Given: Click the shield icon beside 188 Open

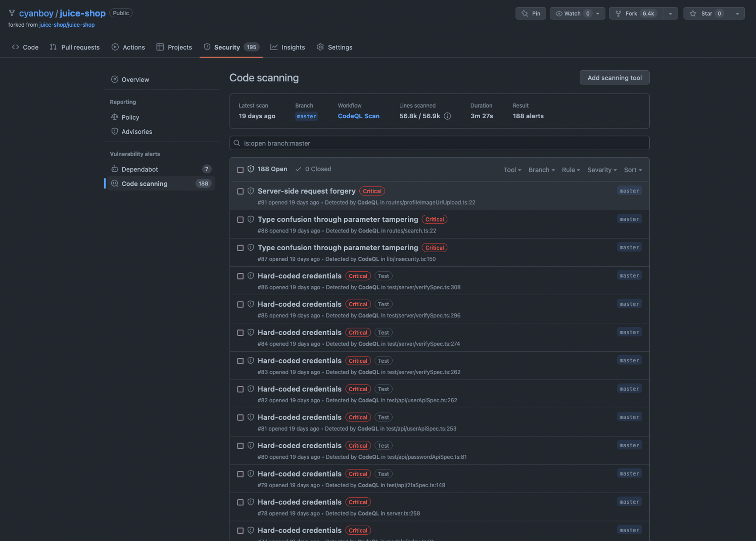Looking at the screenshot, I should pos(251,169).
